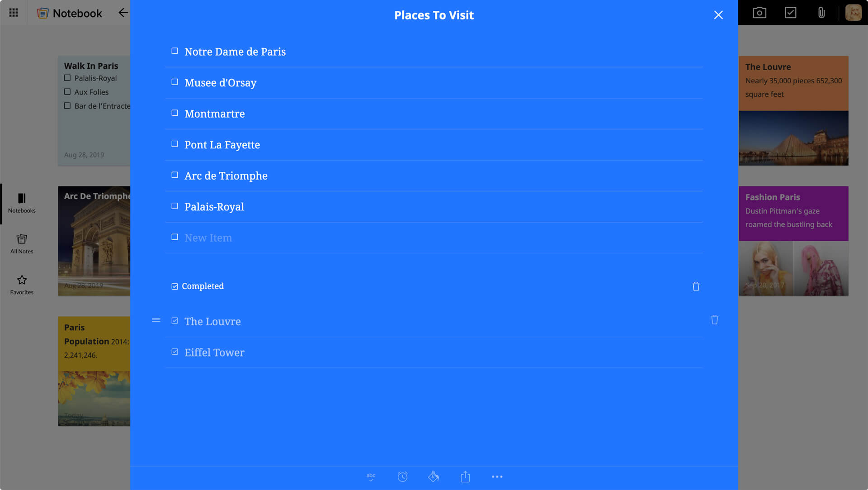The width and height of the screenshot is (868, 490).
Task: Delete completed section with trash icon
Action: [695, 286]
